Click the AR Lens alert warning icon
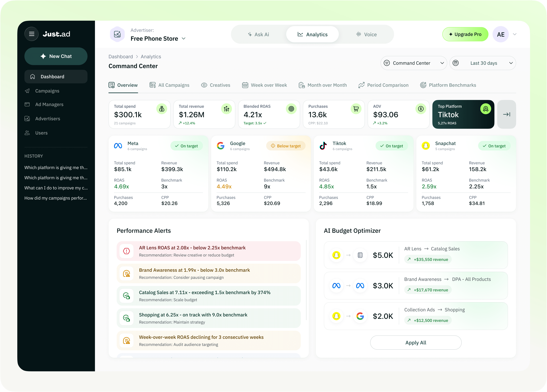 pos(126,251)
